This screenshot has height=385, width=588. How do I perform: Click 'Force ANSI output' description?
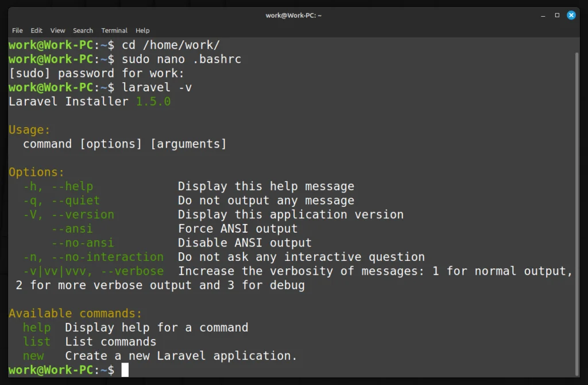(x=238, y=229)
